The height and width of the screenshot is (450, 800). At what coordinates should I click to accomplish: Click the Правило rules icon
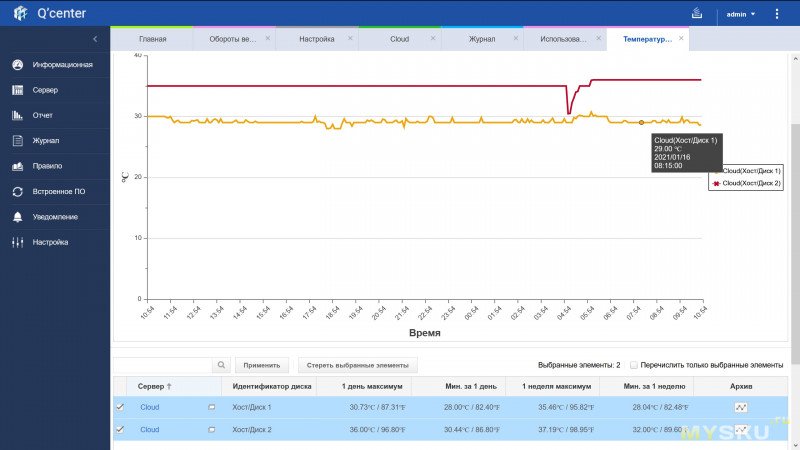18,166
